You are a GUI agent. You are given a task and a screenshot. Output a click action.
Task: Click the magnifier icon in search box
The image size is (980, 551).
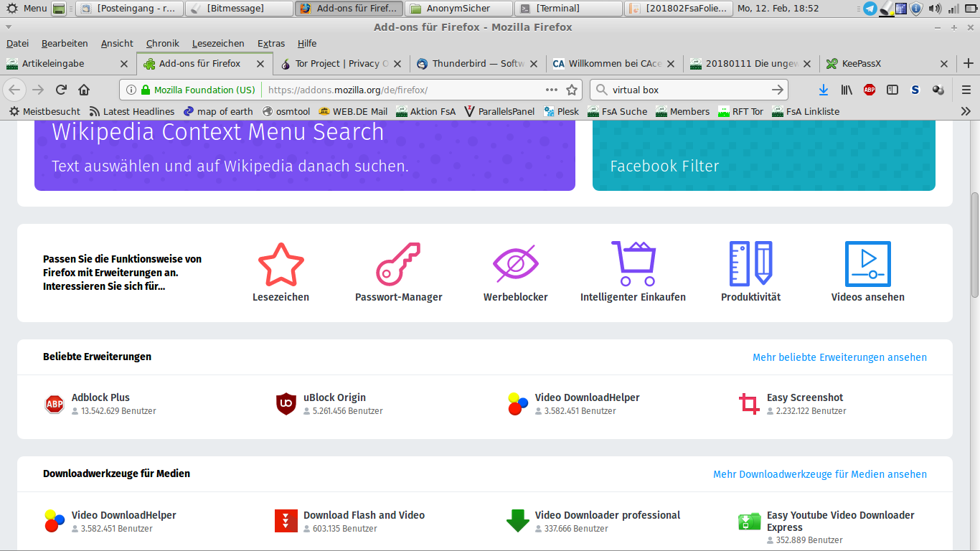pos(601,90)
